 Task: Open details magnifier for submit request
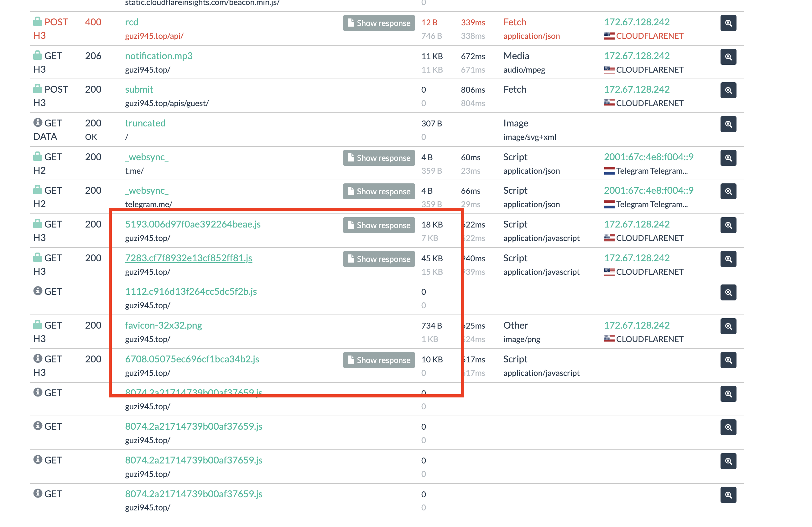pyautogui.click(x=728, y=90)
